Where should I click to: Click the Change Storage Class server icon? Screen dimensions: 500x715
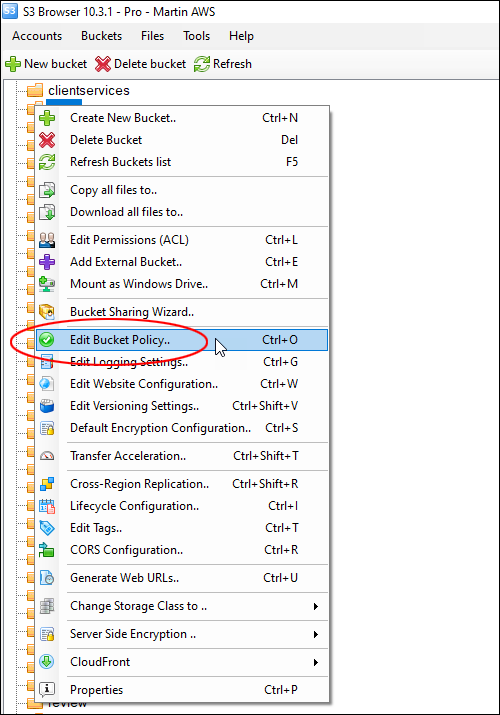(x=47, y=606)
